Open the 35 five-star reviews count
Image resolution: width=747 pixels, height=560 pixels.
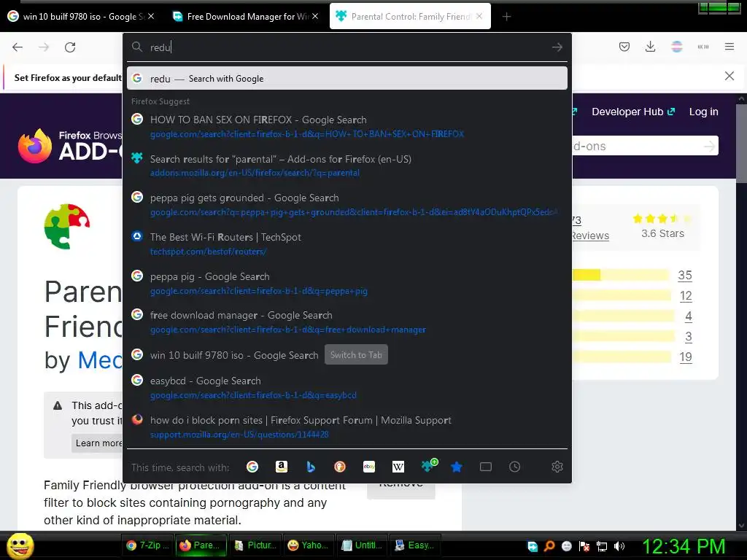pos(684,275)
